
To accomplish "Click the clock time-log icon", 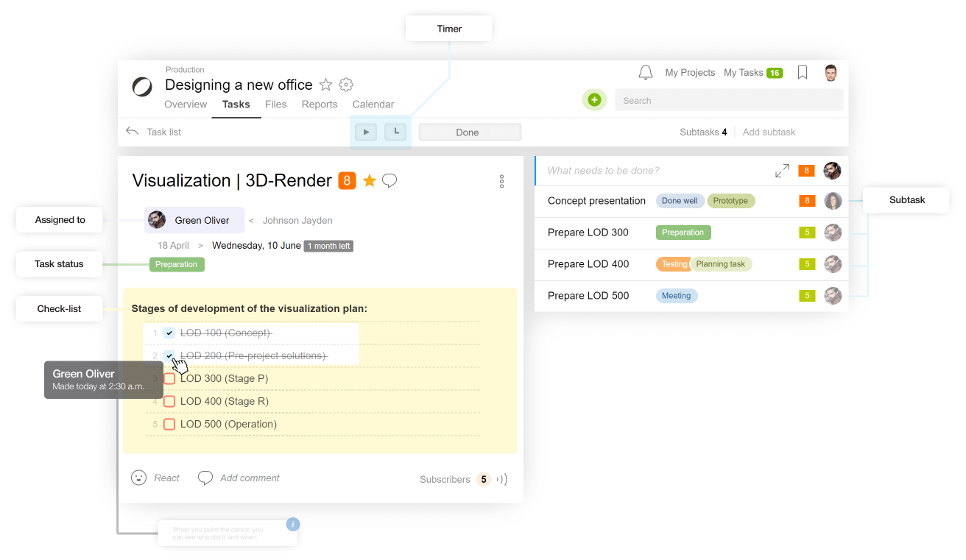I will tap(395, 132).
